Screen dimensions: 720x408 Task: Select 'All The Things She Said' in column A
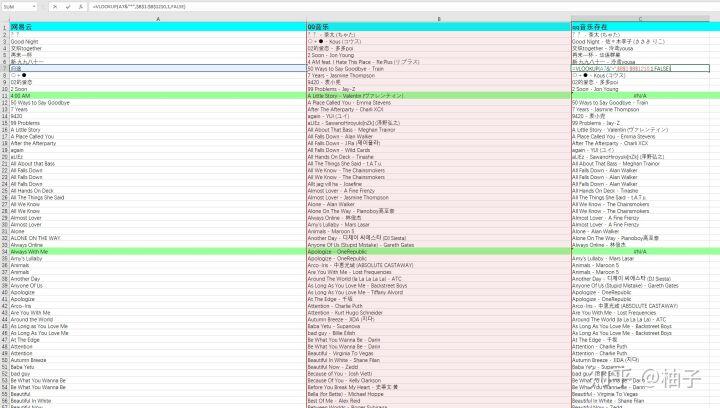[x=158, y=198]
